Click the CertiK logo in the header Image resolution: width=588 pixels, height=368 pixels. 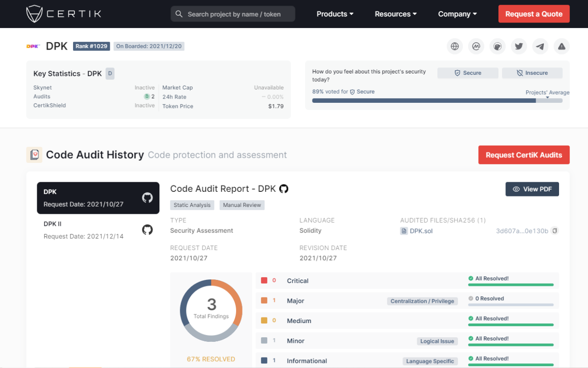(63, 14)
